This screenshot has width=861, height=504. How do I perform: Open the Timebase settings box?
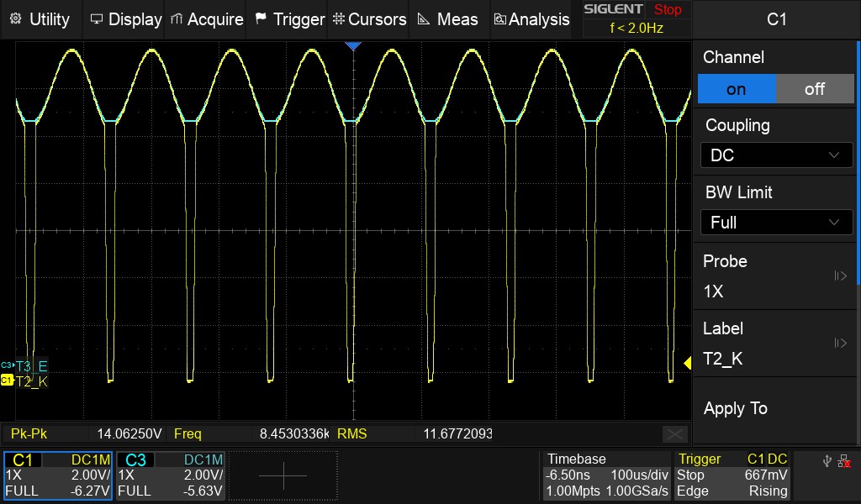click(x=606, y=475)
